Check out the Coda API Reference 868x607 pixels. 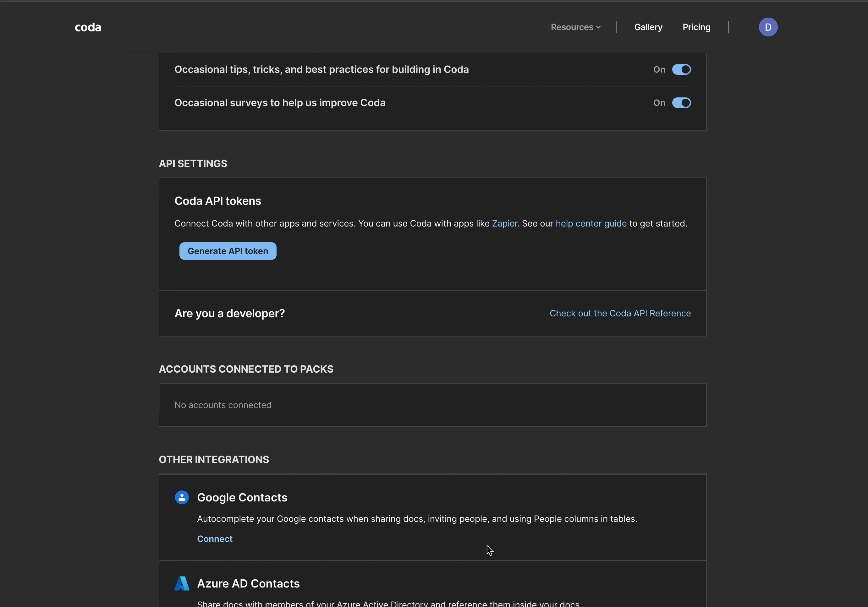[620, 313]
